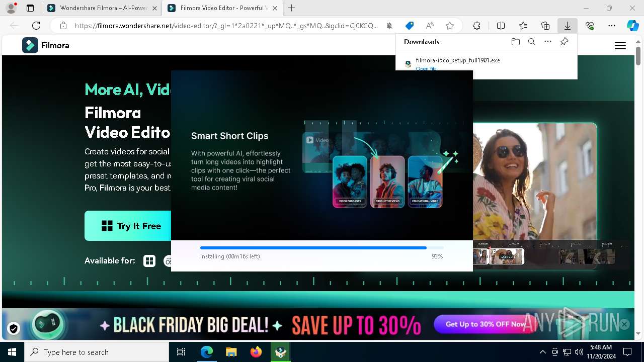Click the selected clip in the timeline preview

(507, 256)
